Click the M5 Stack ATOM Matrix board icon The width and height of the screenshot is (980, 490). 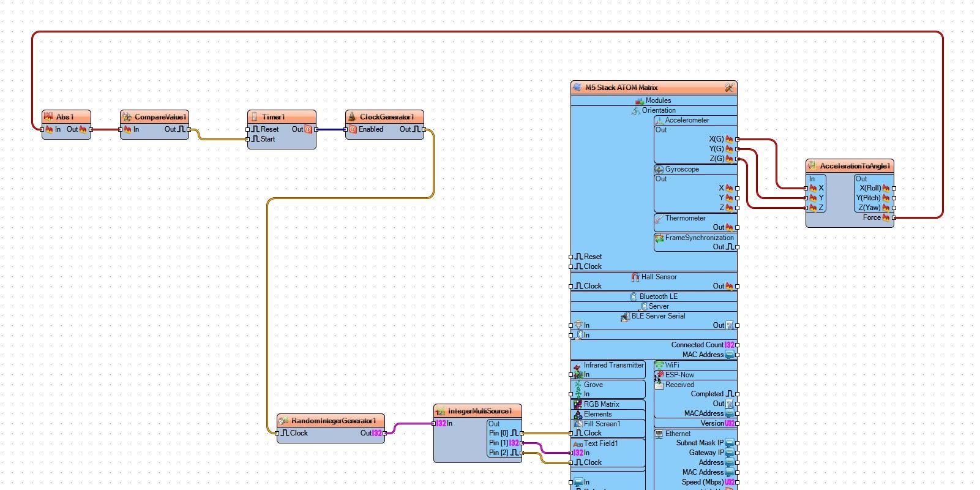pos(577,87)
